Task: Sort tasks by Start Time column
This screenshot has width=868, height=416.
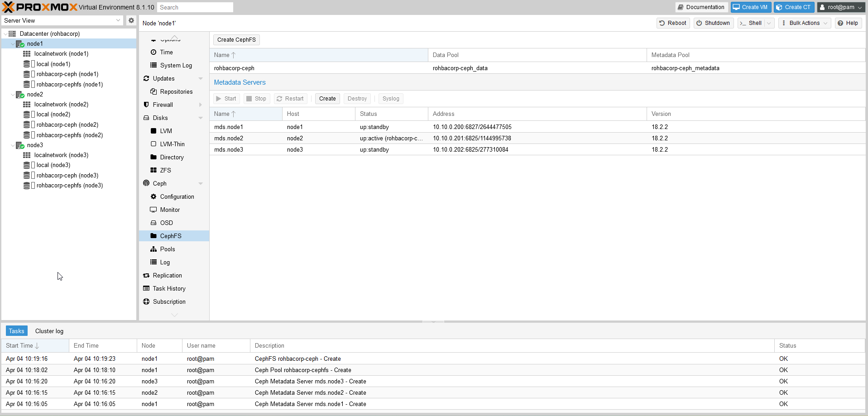Action: (35, 346)
